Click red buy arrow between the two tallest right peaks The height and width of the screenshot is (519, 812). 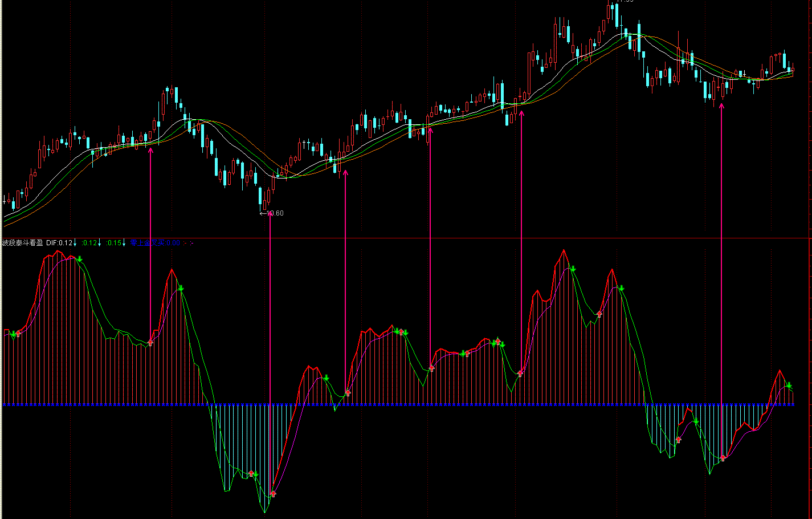click(599, 314)
